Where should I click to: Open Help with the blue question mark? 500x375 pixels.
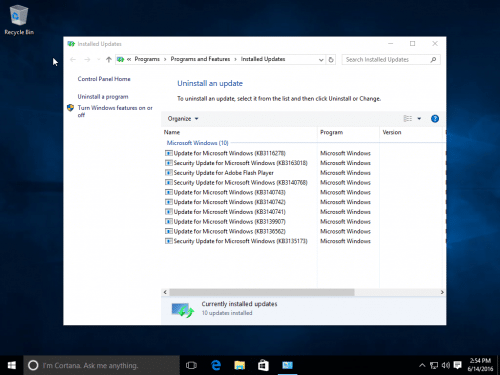click(435, 119)
